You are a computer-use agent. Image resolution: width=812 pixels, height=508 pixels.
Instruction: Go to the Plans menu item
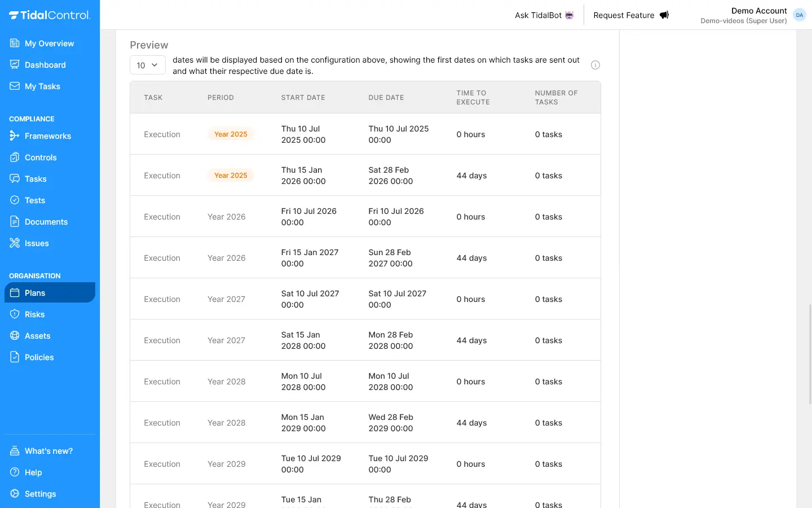click(x=35, y=293)
